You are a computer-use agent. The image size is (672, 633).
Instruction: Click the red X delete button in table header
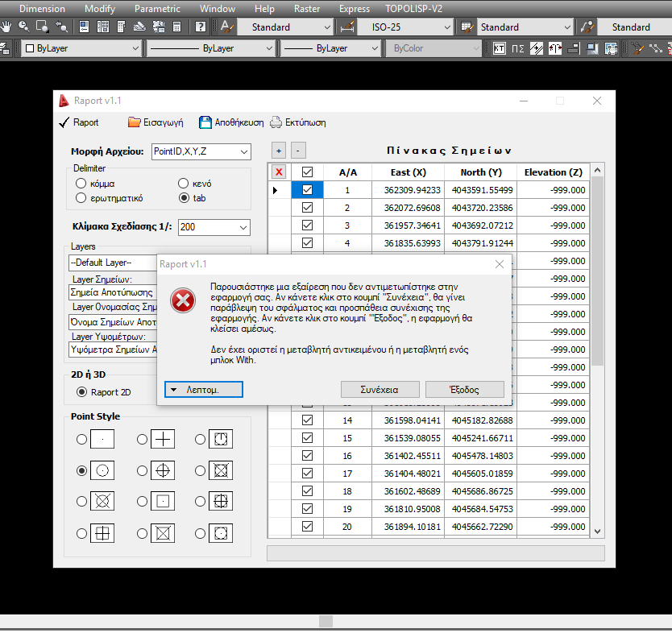tap(279, 172)
